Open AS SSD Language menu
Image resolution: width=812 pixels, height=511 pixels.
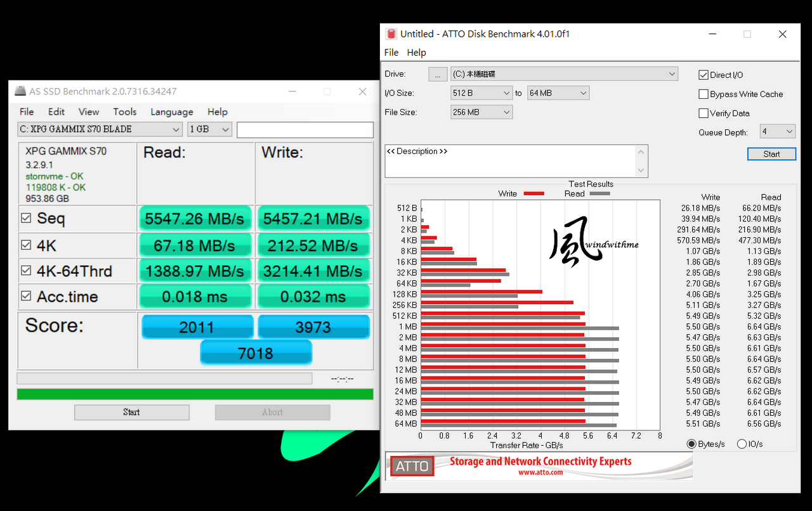(172, 112)
